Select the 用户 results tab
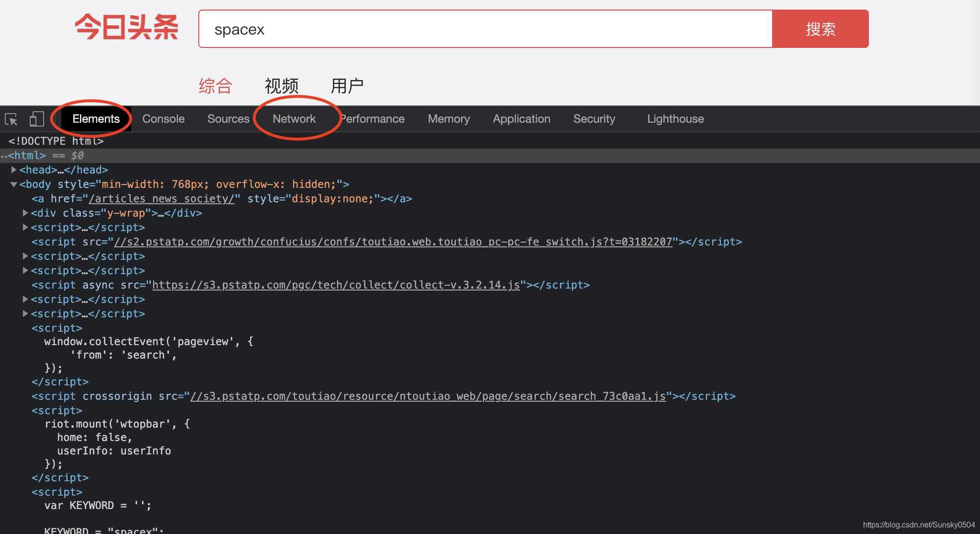This screenshot has height=534, width=980. 347,86
